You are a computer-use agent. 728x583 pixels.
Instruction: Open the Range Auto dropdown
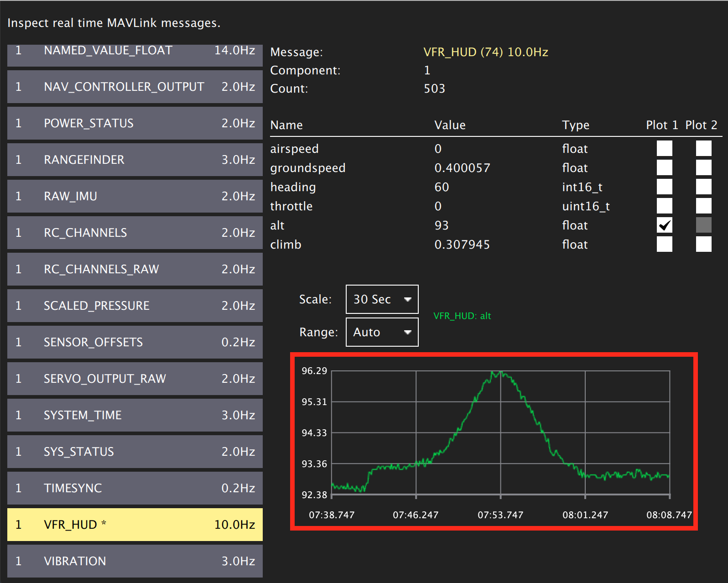point(382,332)
